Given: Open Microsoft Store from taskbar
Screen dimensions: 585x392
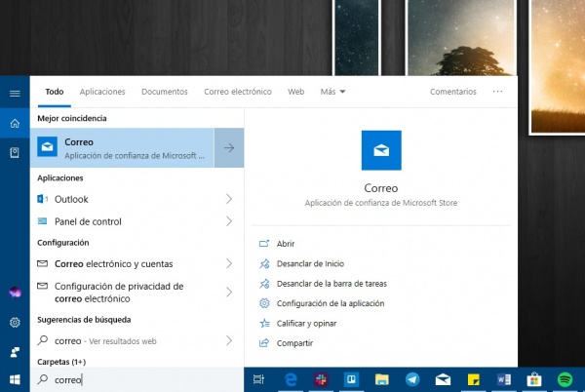Looking at the screenshot, I should click(x=534, y=379).
